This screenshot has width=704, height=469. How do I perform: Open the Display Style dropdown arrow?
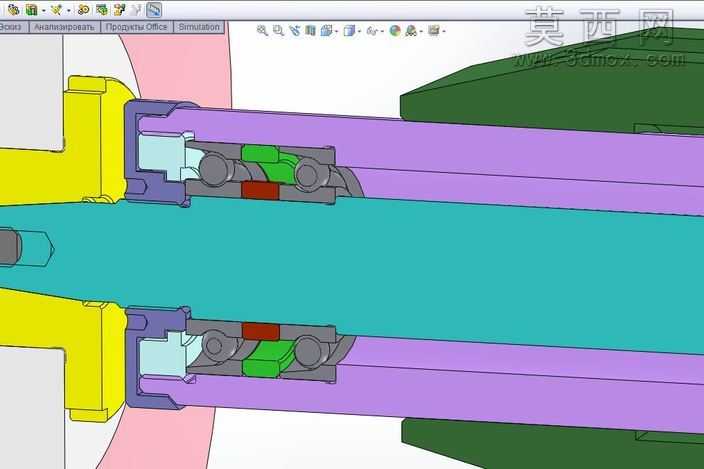coord(359,31)
